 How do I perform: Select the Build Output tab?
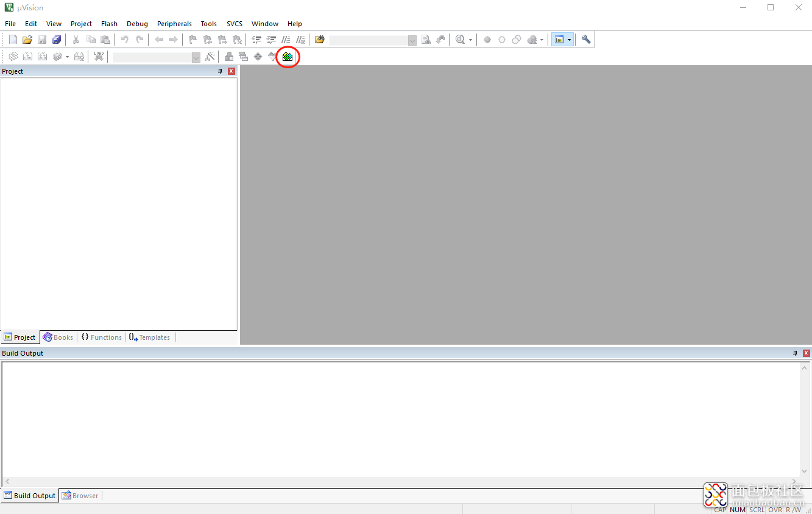pos(30,496)
